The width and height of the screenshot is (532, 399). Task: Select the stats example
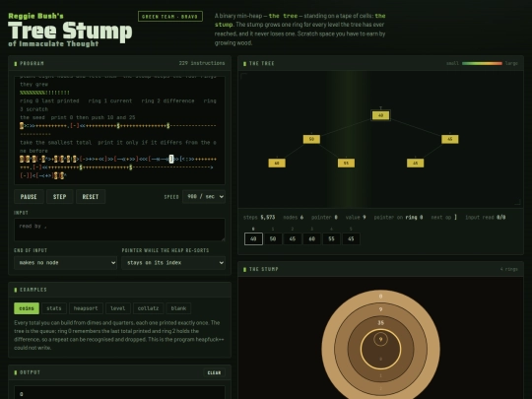click(x=54, y=308)
